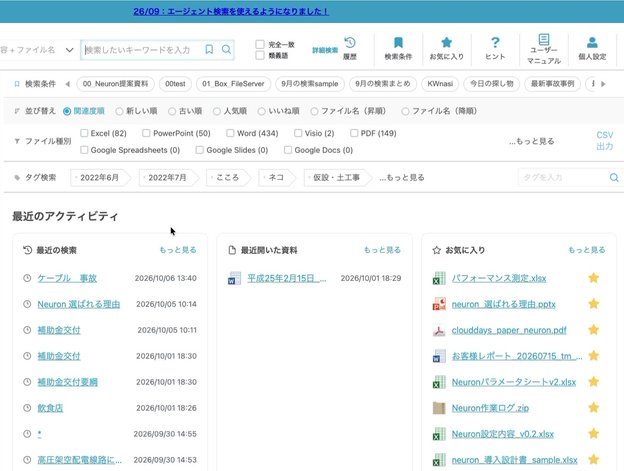Unstar パフォーマンス測定.xlsx favorite
Image resolution: width=624 pixels, height=471 pixels.
click(593, 278)
